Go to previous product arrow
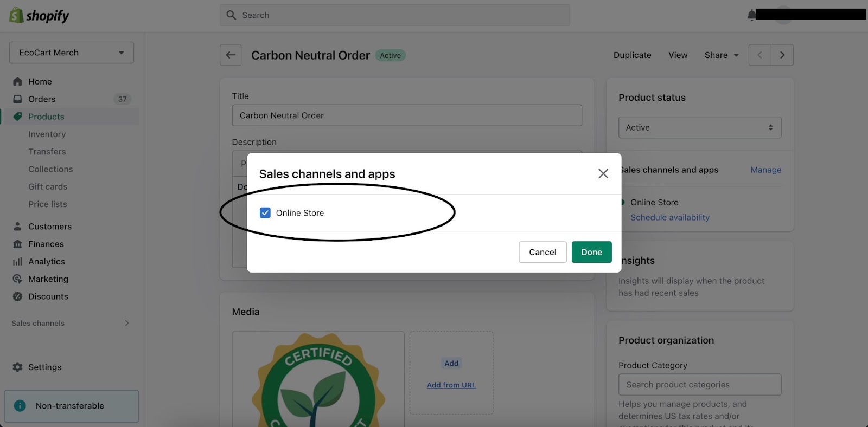This screenshot has height=427, width=868. pyautogui.click(x=759, y=55)
